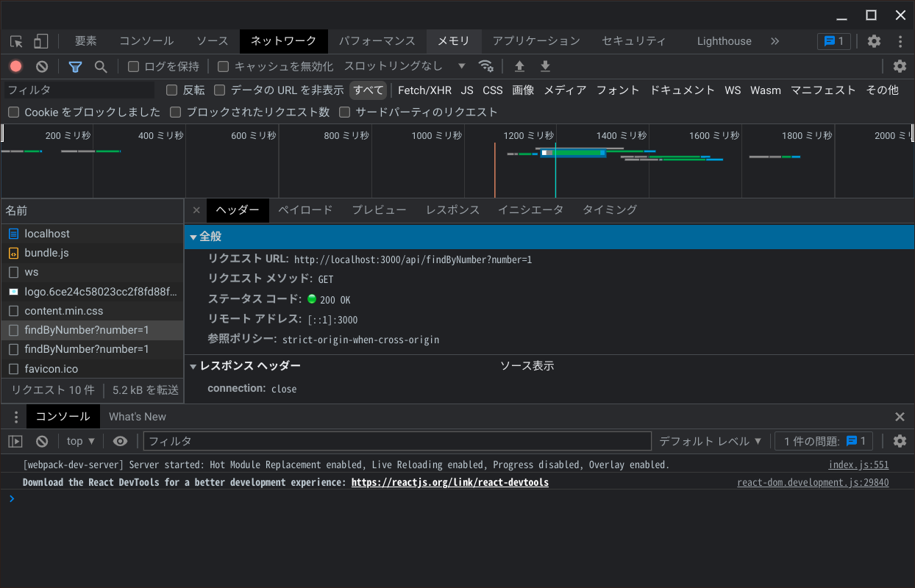Toggle device toolbar emulation icon

pyautogui.click(x=41, y=41)
